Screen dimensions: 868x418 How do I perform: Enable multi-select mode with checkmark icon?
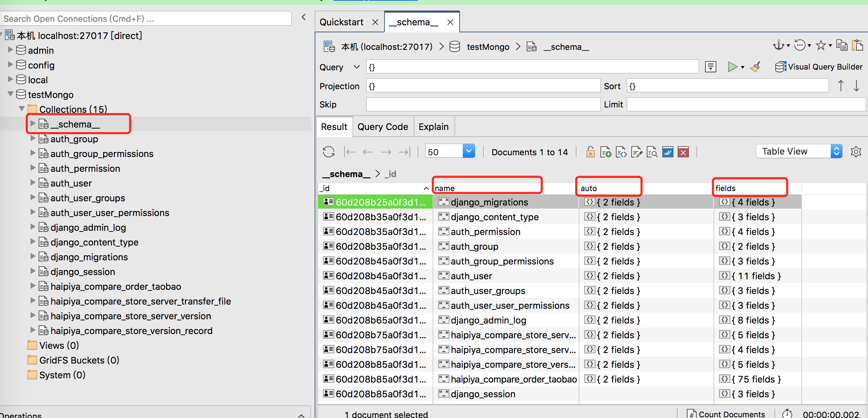pos(668,152)
